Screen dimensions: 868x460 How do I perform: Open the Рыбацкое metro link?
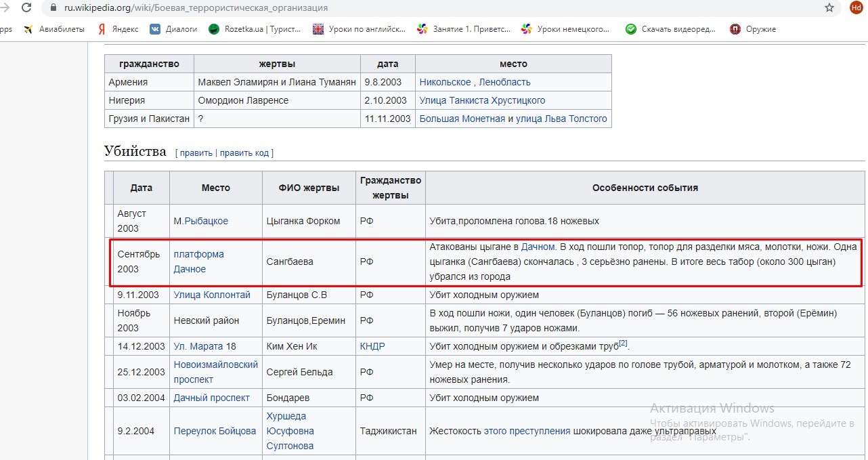pyautogui.click(x=206, y=221)
